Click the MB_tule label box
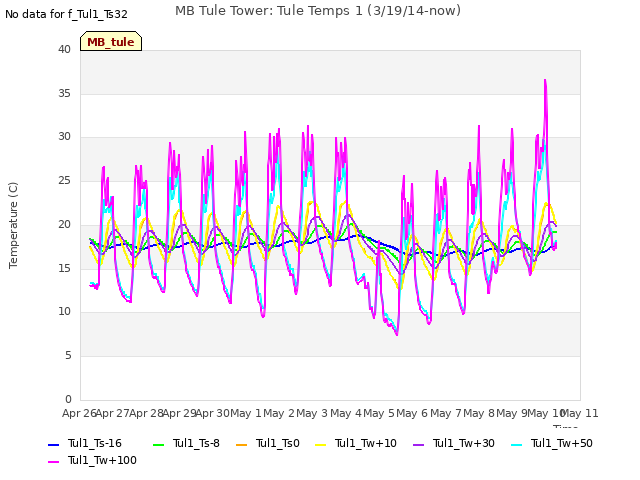Viewport: 640px width, 480px height. click(111, 41)
